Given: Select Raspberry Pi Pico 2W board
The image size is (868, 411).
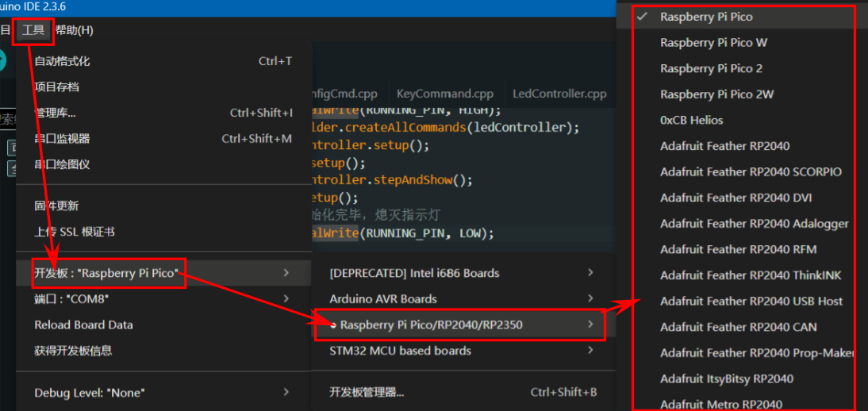Looking at the screenshot, I should point(742,94).
